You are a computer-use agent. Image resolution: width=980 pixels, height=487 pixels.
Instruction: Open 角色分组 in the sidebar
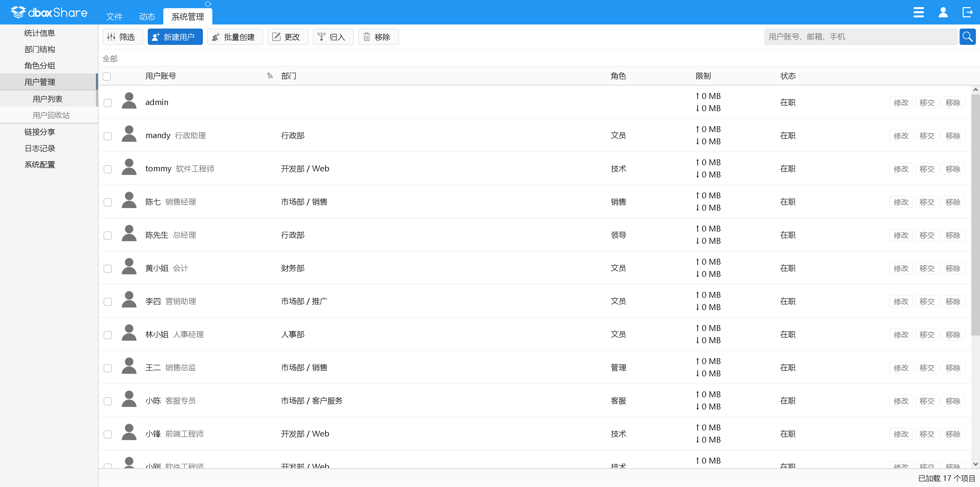pos(49,66)
